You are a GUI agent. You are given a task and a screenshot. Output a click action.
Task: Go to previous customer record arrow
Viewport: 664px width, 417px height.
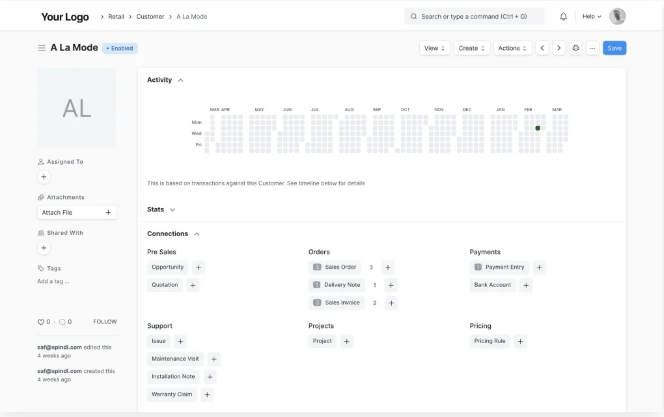coord(542,48)
